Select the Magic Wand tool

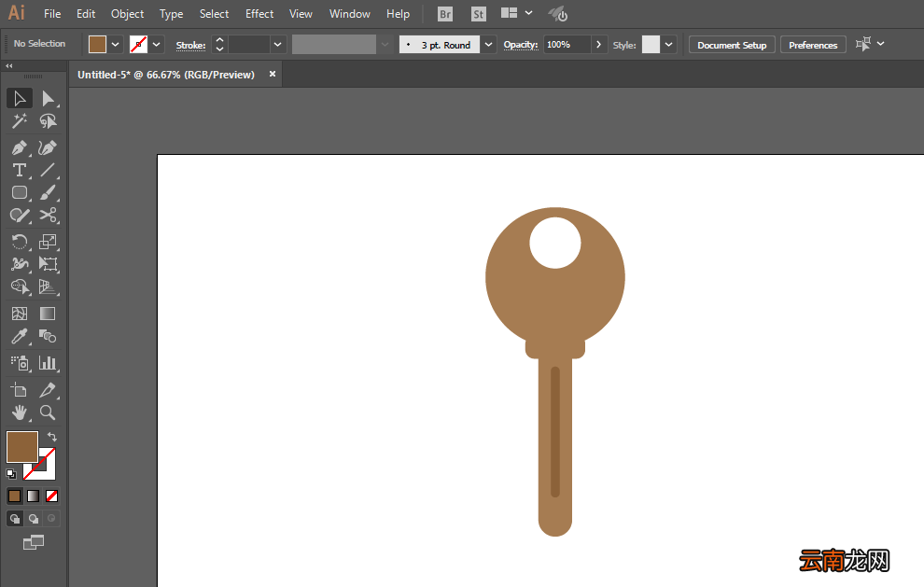point(20,120)
